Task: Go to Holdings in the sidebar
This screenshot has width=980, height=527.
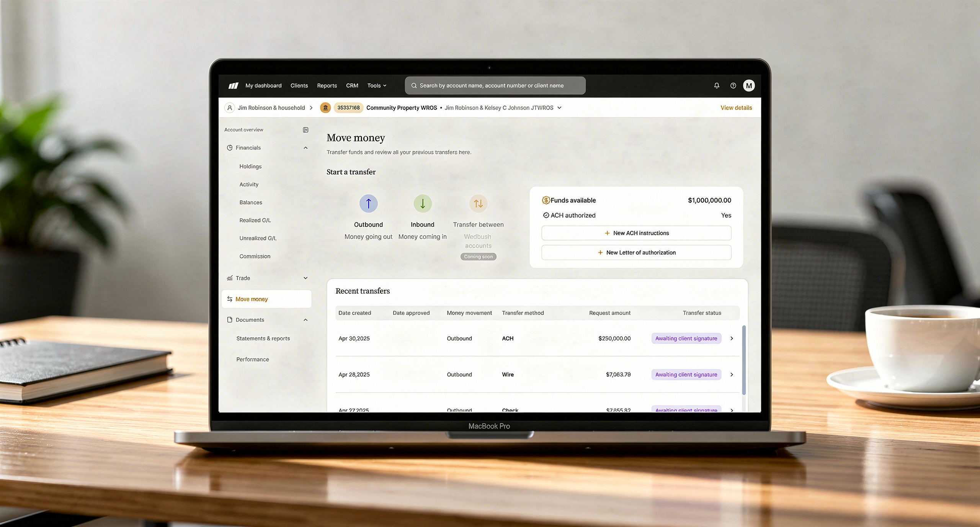Action: pyautogui.click(x=250, y=166)
